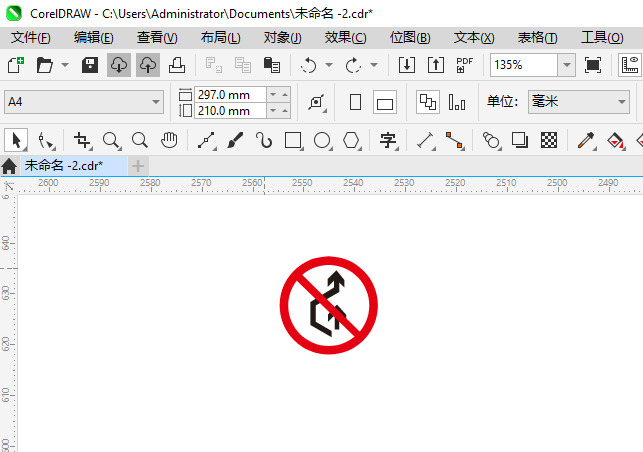Select the Shape edit tool

[46, 141]
